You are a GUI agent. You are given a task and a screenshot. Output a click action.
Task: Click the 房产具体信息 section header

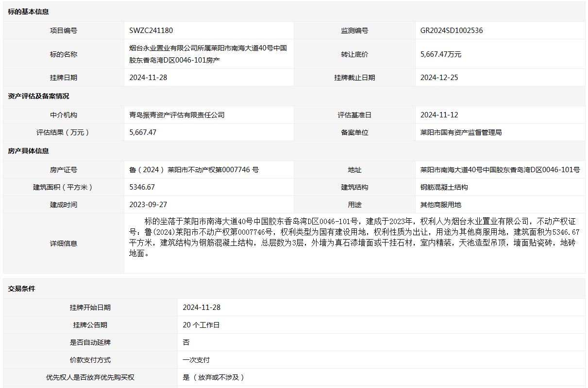28,151
